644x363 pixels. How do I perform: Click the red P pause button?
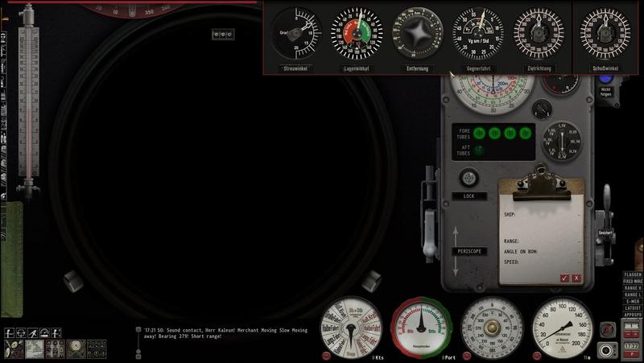(632, 354)
